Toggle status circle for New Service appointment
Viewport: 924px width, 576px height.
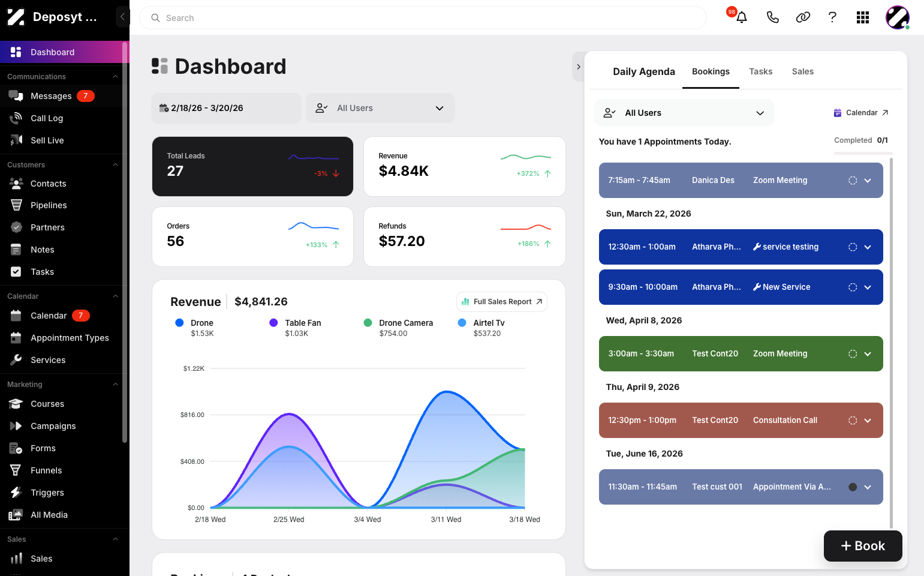point(853,287)
